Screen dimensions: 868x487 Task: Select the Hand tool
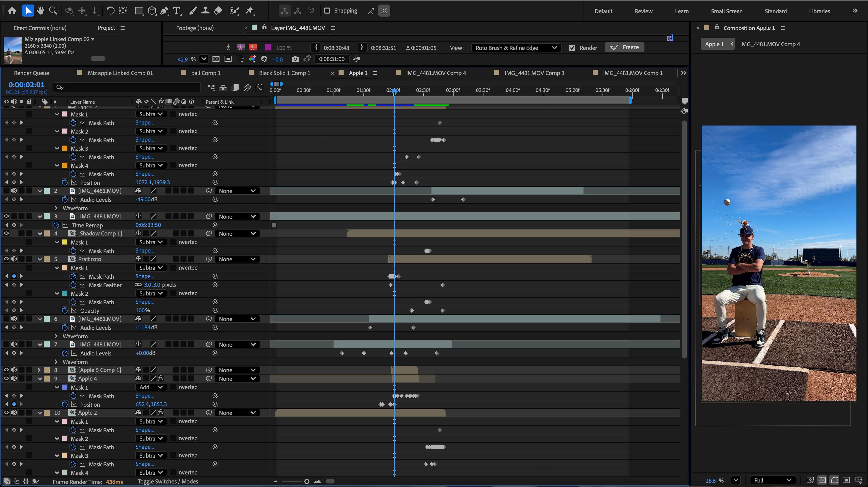click(x=40, y=11)
